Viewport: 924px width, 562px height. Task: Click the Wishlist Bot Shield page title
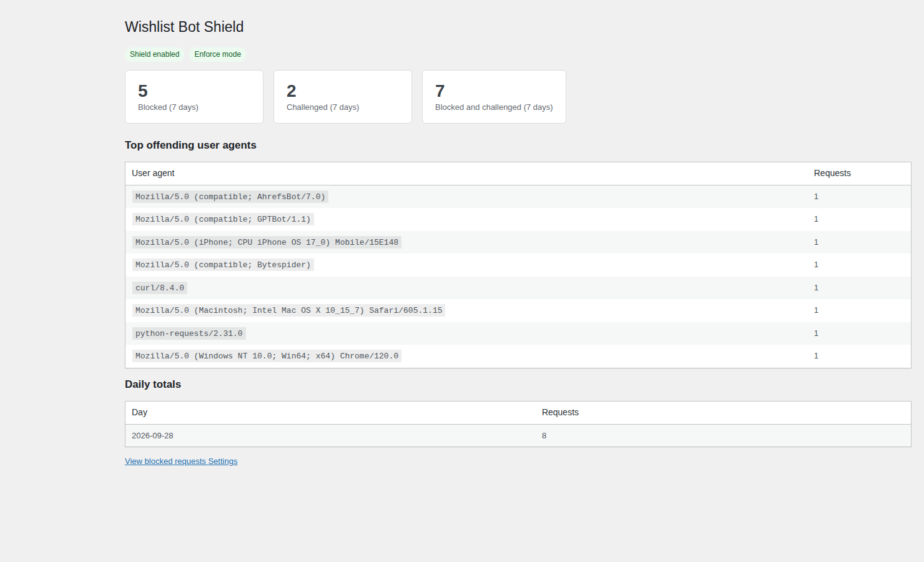coord(184,27)
